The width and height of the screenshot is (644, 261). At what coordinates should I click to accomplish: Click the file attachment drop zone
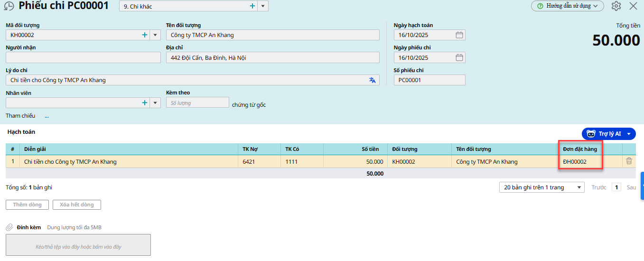point(78,245)
